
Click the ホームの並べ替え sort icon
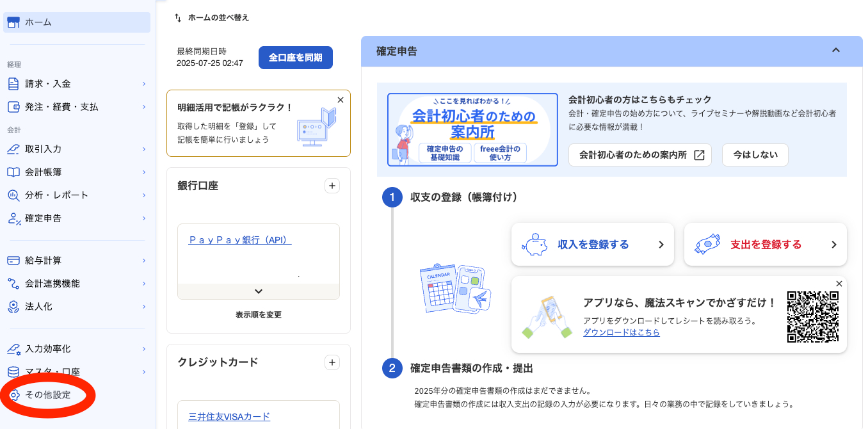177,18
